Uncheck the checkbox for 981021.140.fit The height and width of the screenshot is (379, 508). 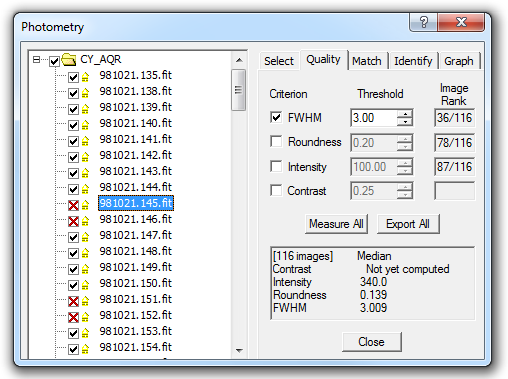pos(73,125)
